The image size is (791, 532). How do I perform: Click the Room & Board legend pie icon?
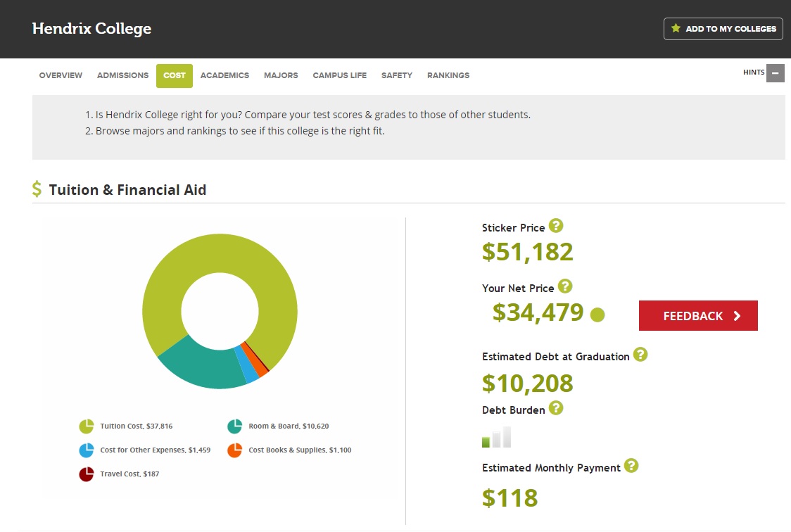[x=234, y=426]
